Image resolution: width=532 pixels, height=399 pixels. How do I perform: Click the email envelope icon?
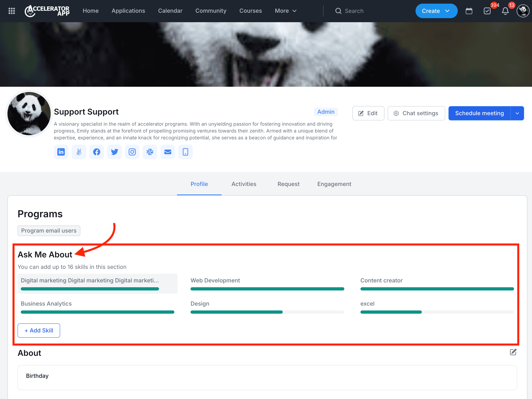(x=168, y=152)
